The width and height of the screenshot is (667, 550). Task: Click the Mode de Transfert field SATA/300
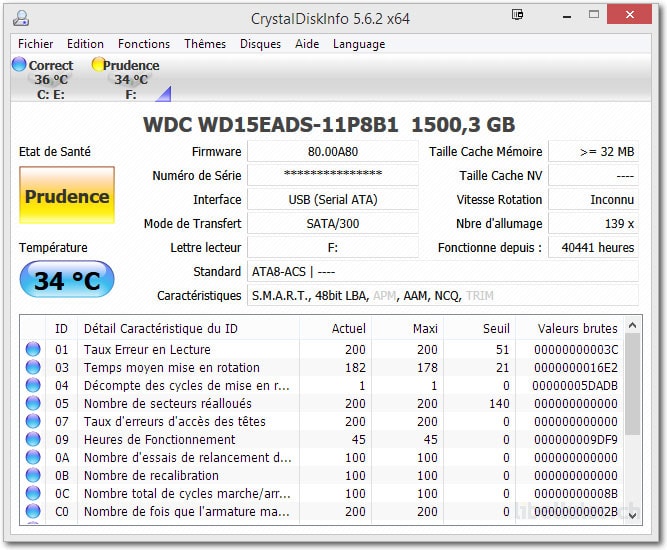[x=333, y=223]
